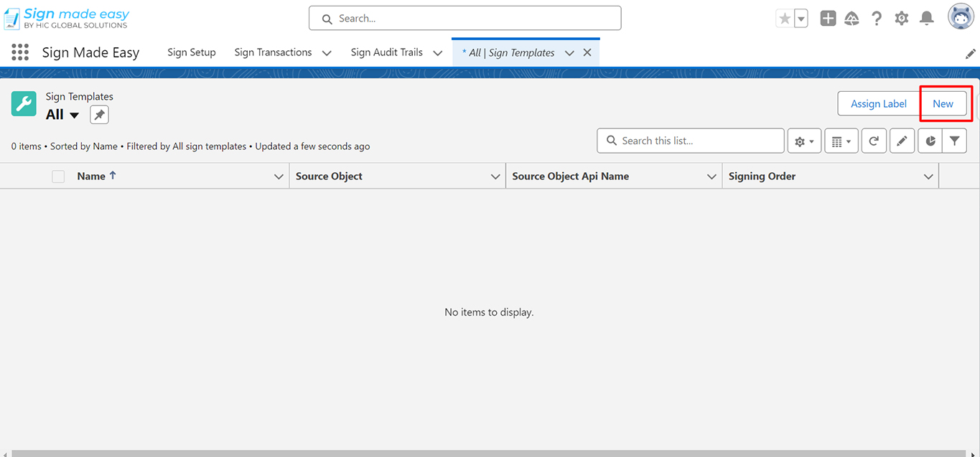Click the Sign made easy logo
Image resolution: width=980 pixels, height=457 pixels.
click(x=67, y=18)
